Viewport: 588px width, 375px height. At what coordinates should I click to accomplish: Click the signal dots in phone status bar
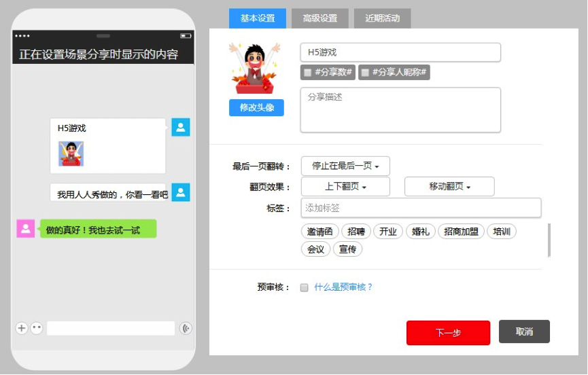point(22,36)
